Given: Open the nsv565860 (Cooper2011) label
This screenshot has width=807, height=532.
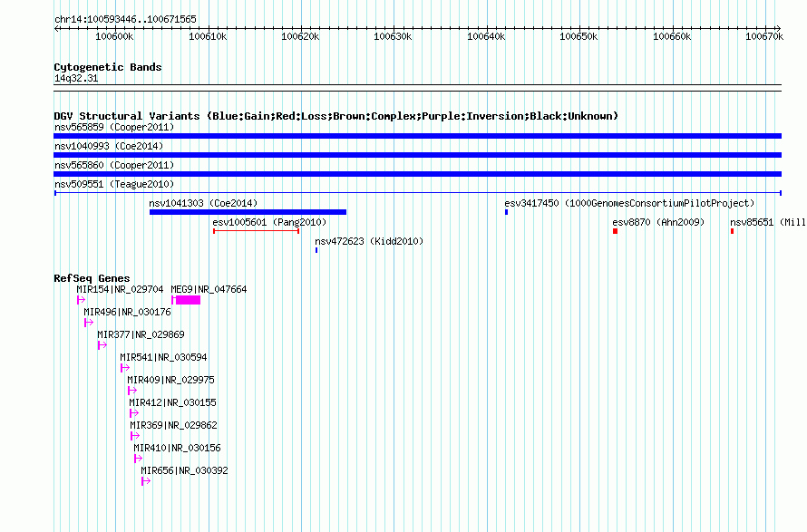Looking at the screenshot, I should pos(114,165).
